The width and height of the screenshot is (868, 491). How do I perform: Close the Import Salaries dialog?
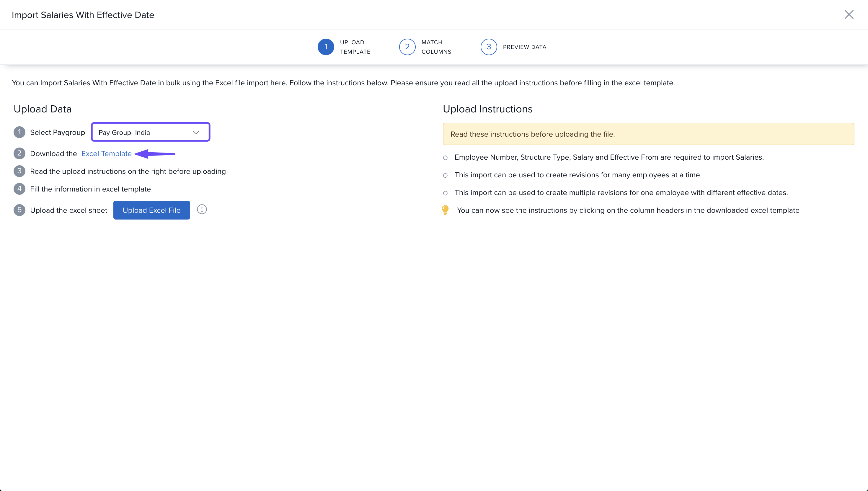coord(849,14)
